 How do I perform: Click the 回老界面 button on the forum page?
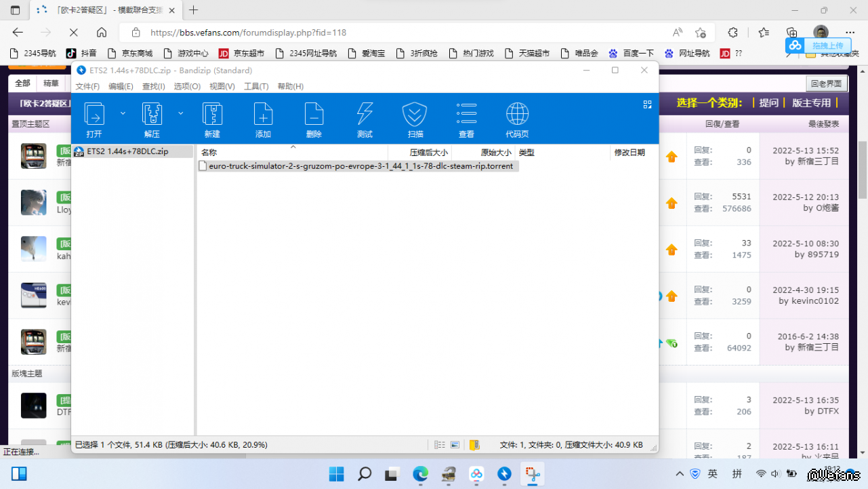coord(826,83)
